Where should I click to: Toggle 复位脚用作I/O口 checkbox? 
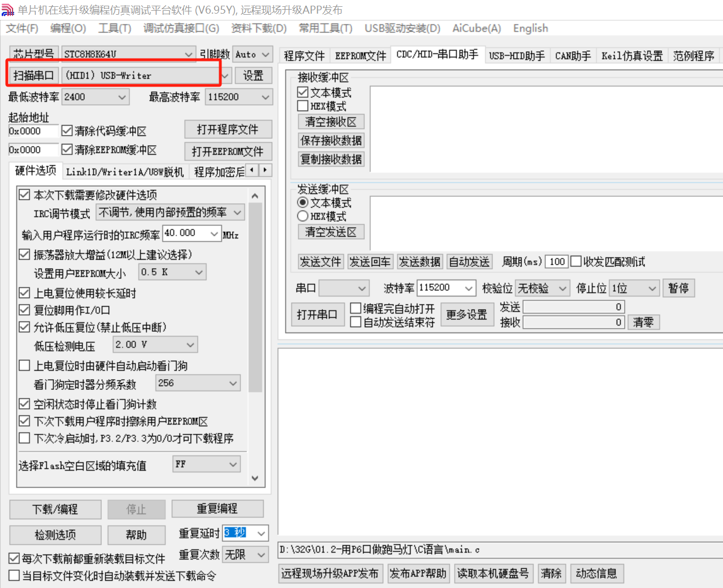tap(24, 310)
